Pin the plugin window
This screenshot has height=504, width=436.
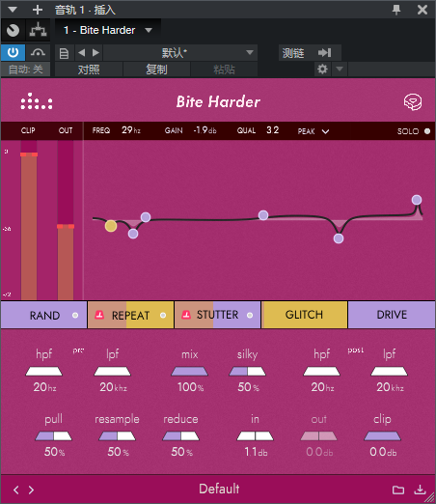click(396, 10)
